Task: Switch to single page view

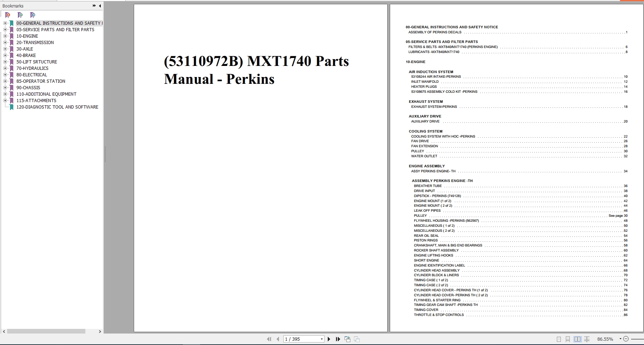Action: pyautogui.click(x=559, y=339)
